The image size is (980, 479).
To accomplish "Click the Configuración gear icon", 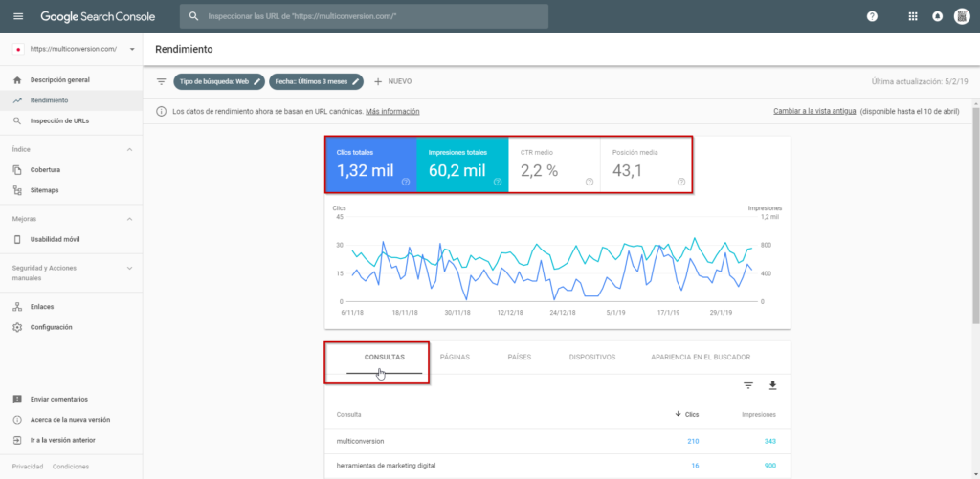I will pyautogui.click(x=17, y=327).
